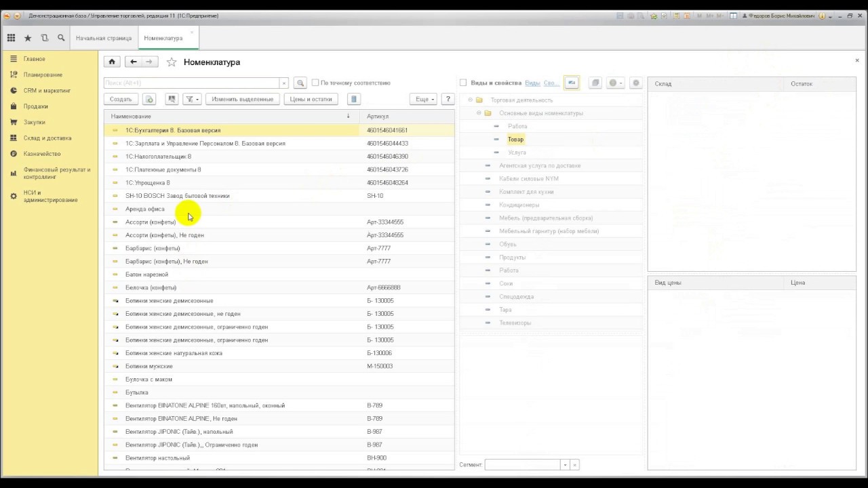868x488 pixels.
Task: Collapse the Торговая деятельность folder
Action: click(470, 100)
